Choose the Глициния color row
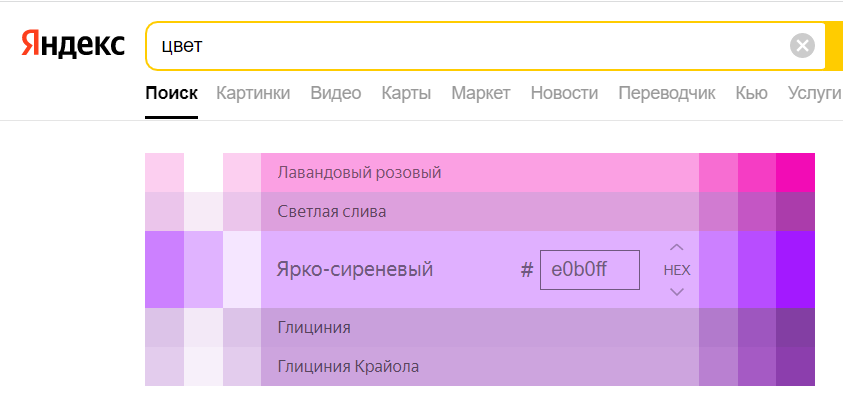Screen dimensions: 843x408 click(x=480, y=327)
